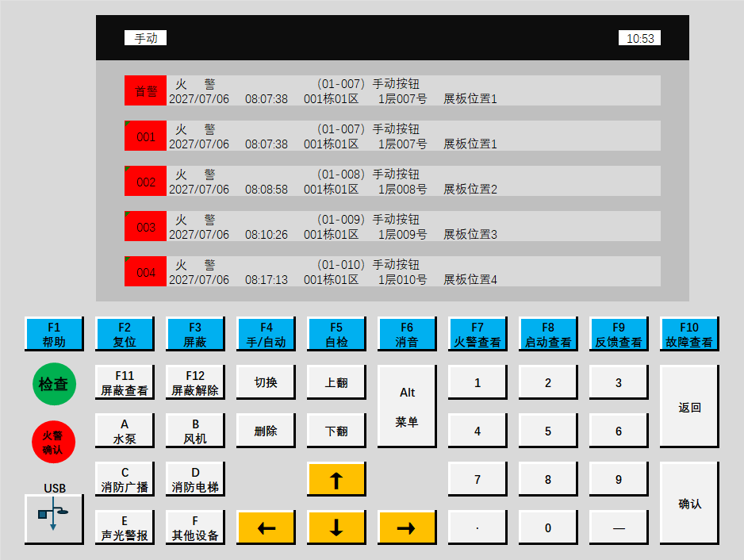Click timestamp 08:10:26
This screenshot has width=744, height=560.
click(x=267, y=235)
